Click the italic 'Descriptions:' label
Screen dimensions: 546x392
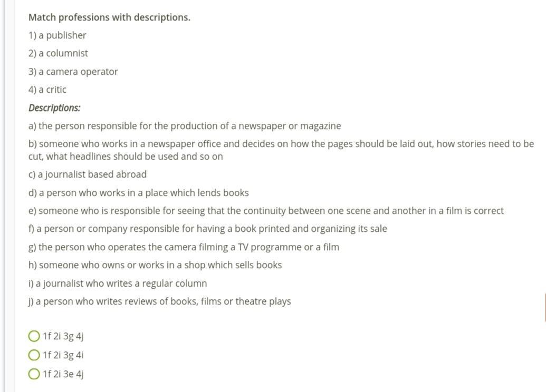click(x=54, y=108)
